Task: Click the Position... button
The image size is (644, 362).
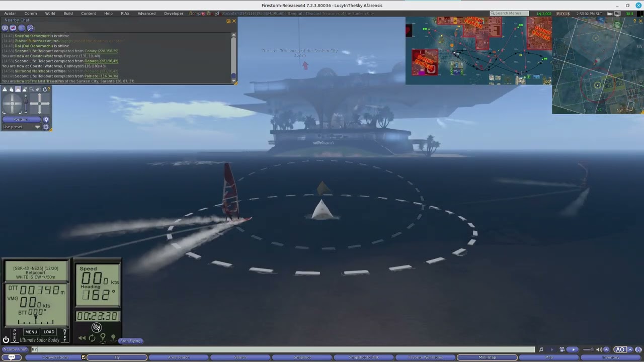Action: pos(21,120)
